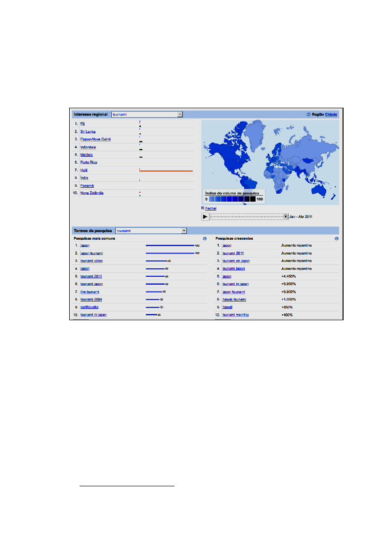Image resolution: width=392 pixels, height=555 pixels.
Task: Click the timeline slider handle near Jan - Abr 2011
Action: tap(286, 216)
